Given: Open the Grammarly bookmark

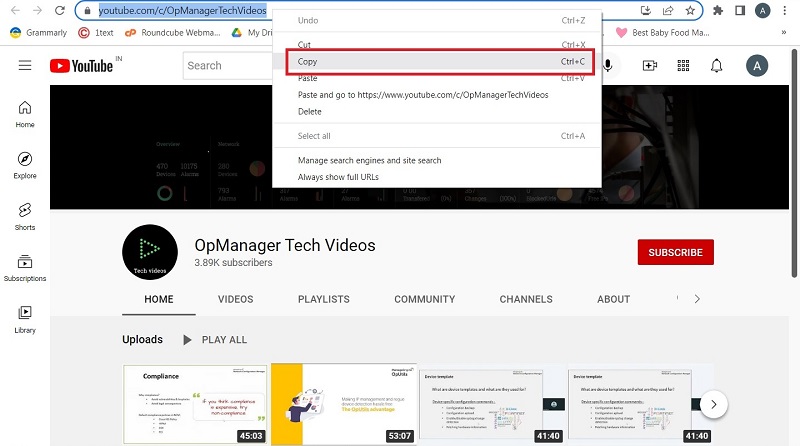Looking at the screenshot, I should click(39, 33).
